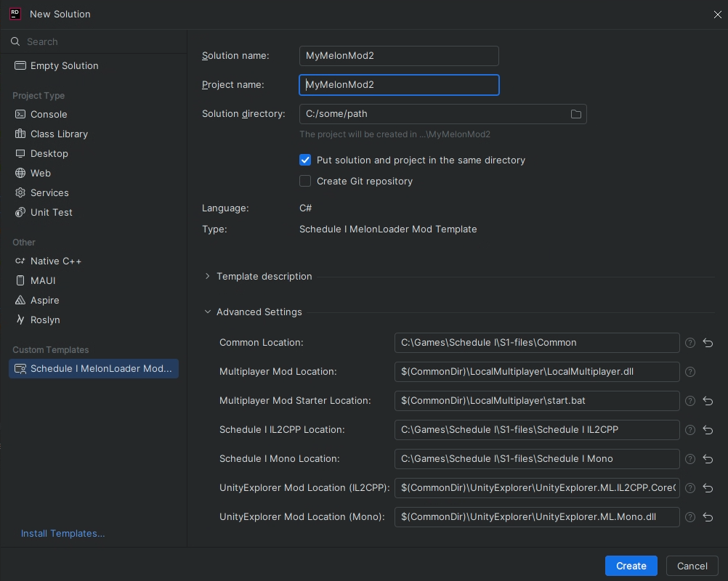Expand the Template description section

[207, 276]
